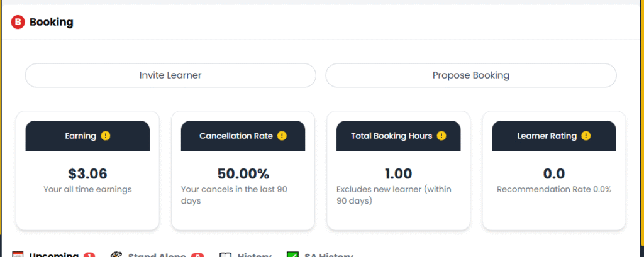
Task: Click the red Booking logo icon
Action: 18,23
